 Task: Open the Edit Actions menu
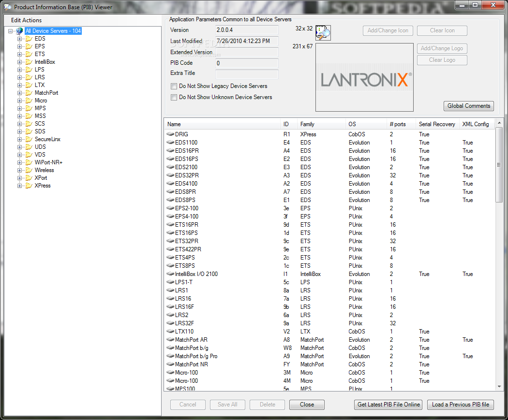coord(26,20)
